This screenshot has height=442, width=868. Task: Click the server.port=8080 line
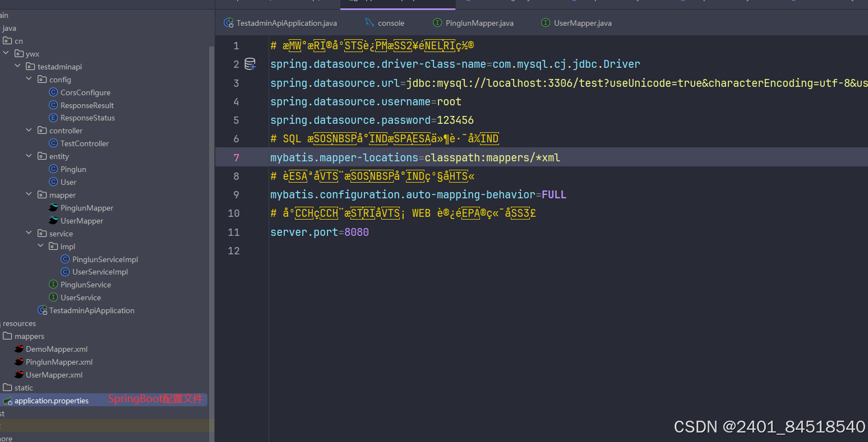point(320,232)
